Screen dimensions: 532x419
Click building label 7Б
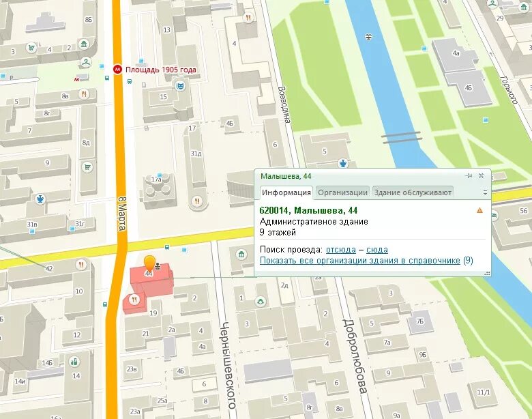click(420, 321)
